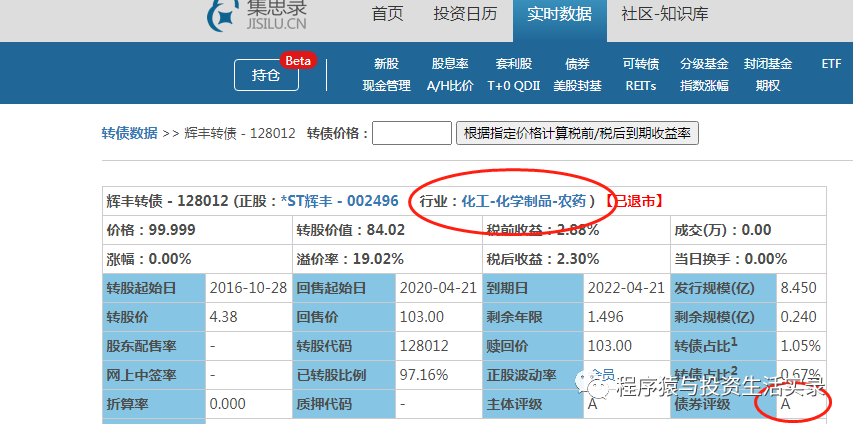Open the 投资日历 tab
853x424 pixels.
click(x=465, y=14)
